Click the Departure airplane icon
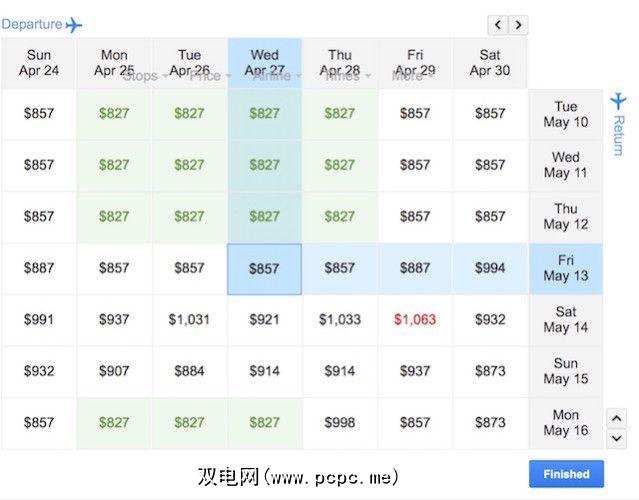Screen dimensions: 639x500 click(x=73, y=25)
